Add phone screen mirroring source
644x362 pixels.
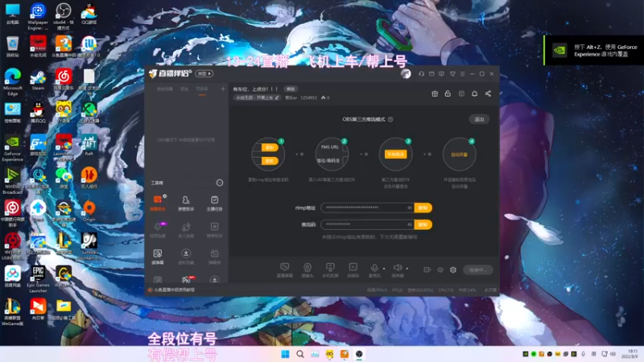pyautogui.click(x=330, y=270)
